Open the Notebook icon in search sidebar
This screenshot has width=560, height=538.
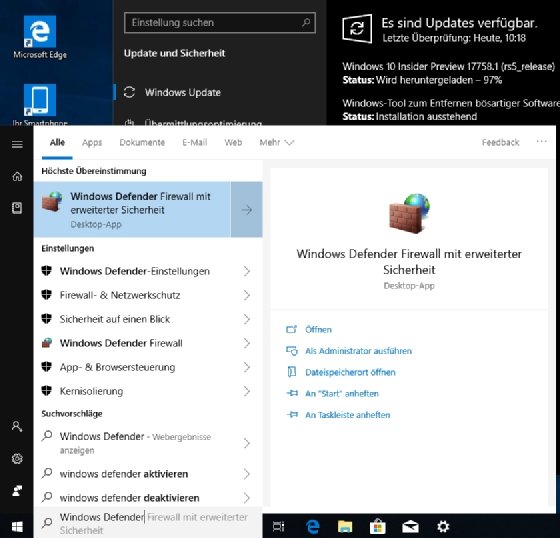[x=17, y=208]
